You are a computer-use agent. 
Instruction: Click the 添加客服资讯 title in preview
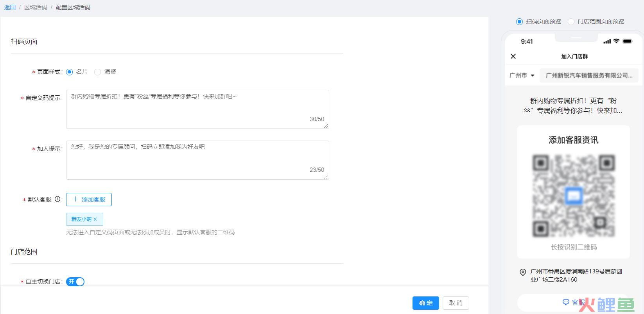click(573, 140)
